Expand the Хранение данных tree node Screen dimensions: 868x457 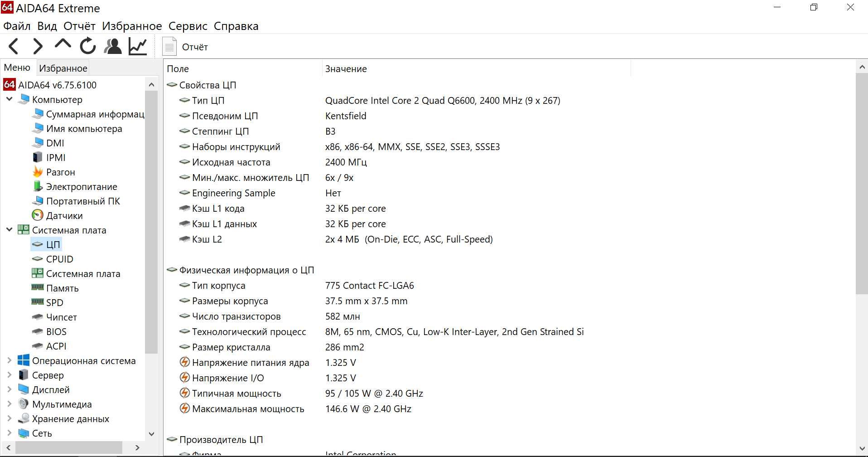[x=9, y=418]
